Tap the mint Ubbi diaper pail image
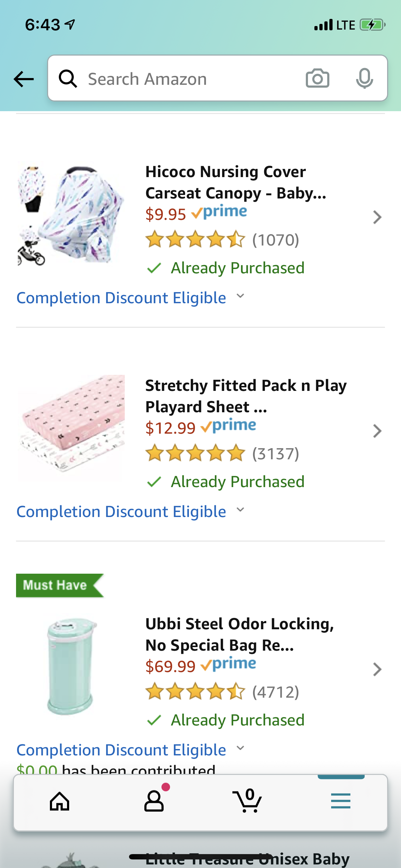 point(71,666)
